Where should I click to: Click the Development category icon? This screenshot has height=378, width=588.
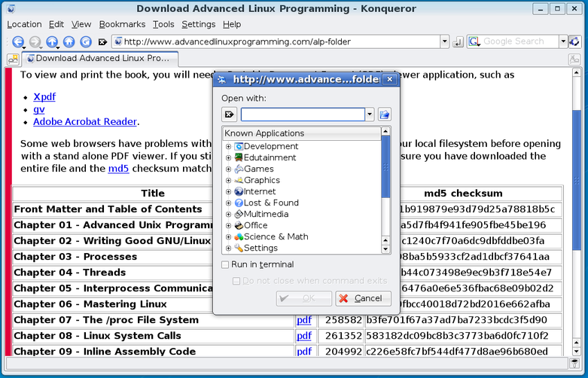coord(239,146)
